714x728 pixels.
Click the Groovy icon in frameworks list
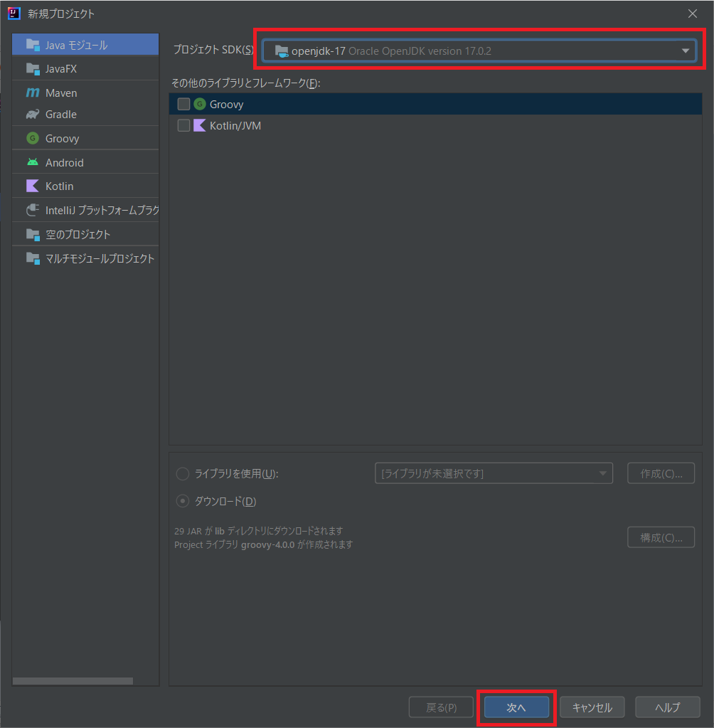pos(200,104)
